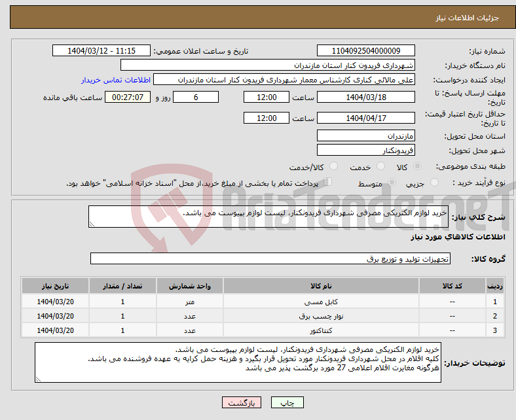This screenshot has height=420, width=516.
Task: Select the خدمت radio button
Action: point(380,166)
